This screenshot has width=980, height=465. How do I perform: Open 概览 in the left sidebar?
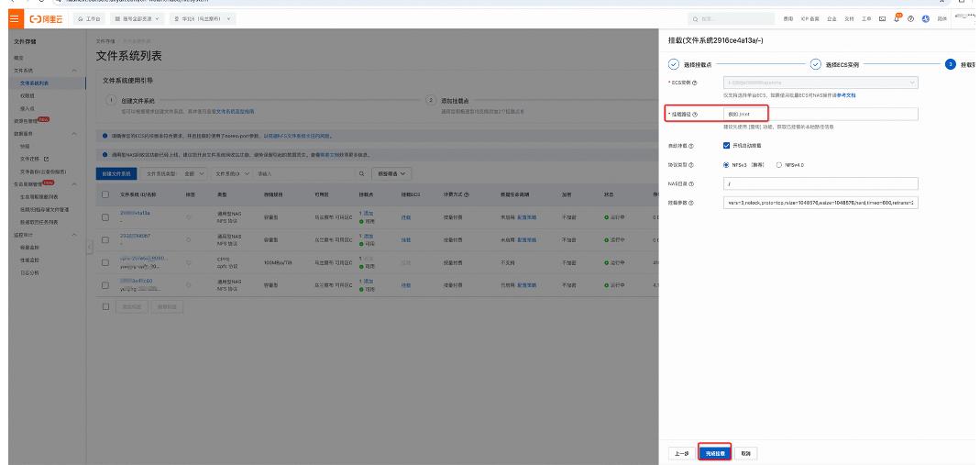click(x=19, y=58)
